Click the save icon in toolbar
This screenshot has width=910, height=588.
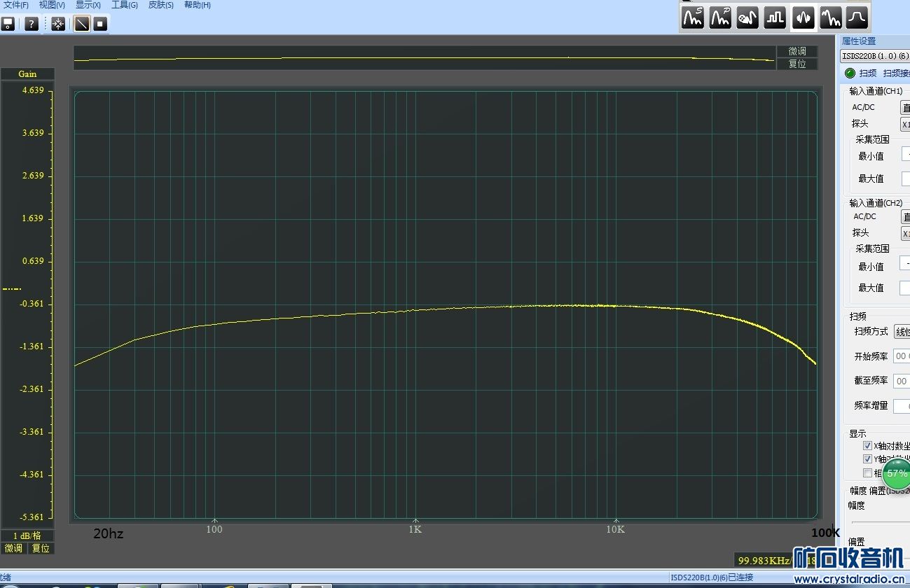pyautogui.click(x=8, y=24)
